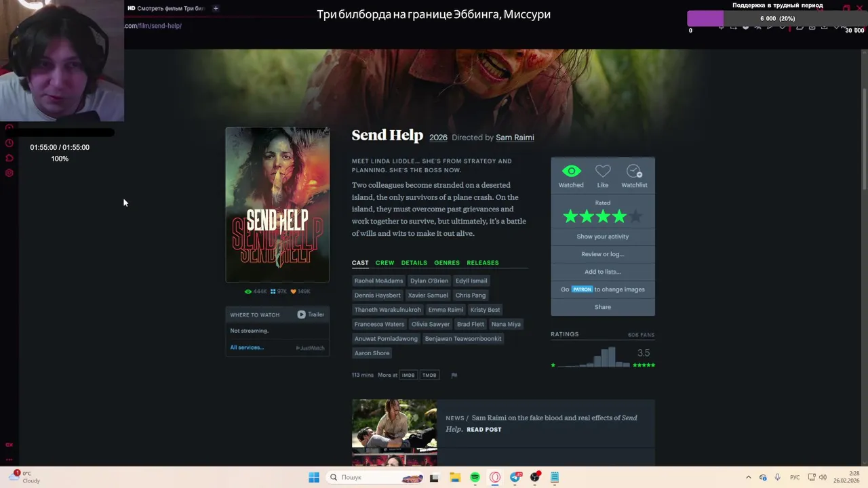
Task: Open Dylan O'Brien cast page
Action: click(x=429, y=281)
